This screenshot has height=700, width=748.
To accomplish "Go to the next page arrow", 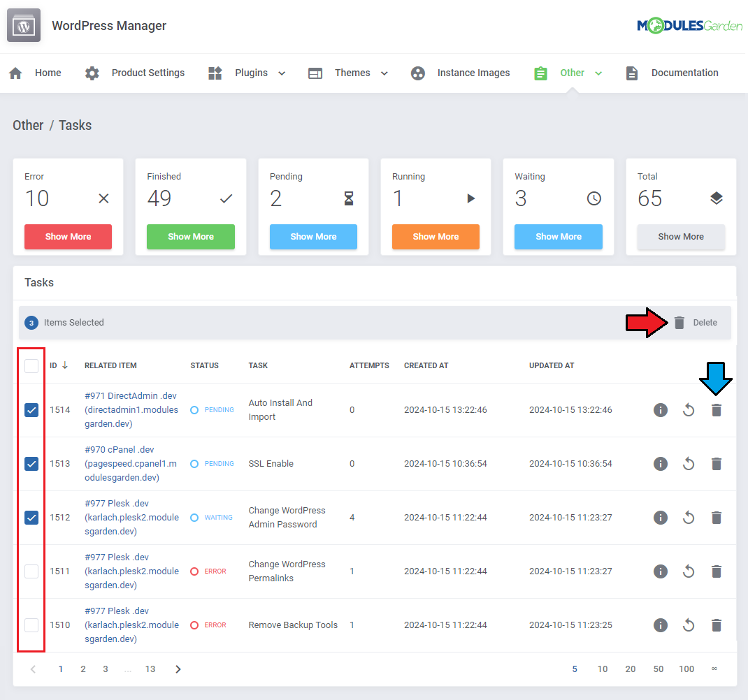I will pyautogui.click(x=178, y=669).
